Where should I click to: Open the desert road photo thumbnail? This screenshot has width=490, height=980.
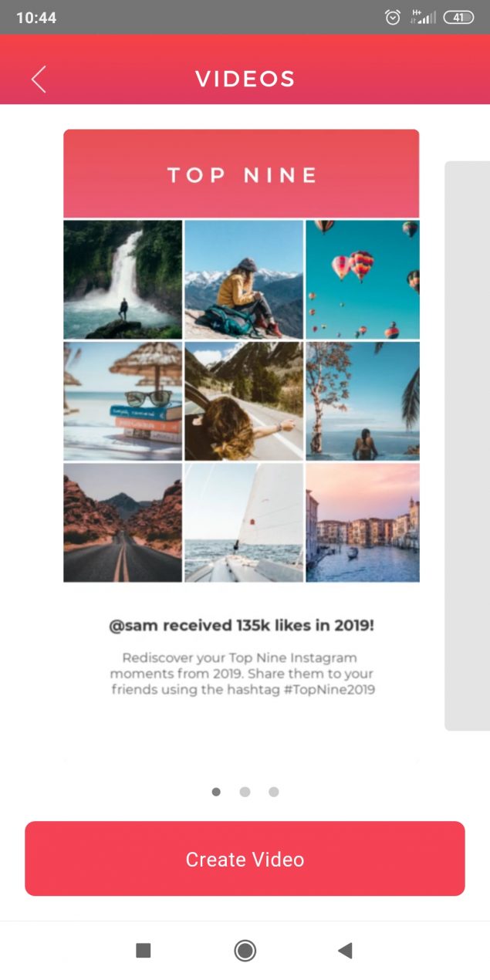coord(123,522)
